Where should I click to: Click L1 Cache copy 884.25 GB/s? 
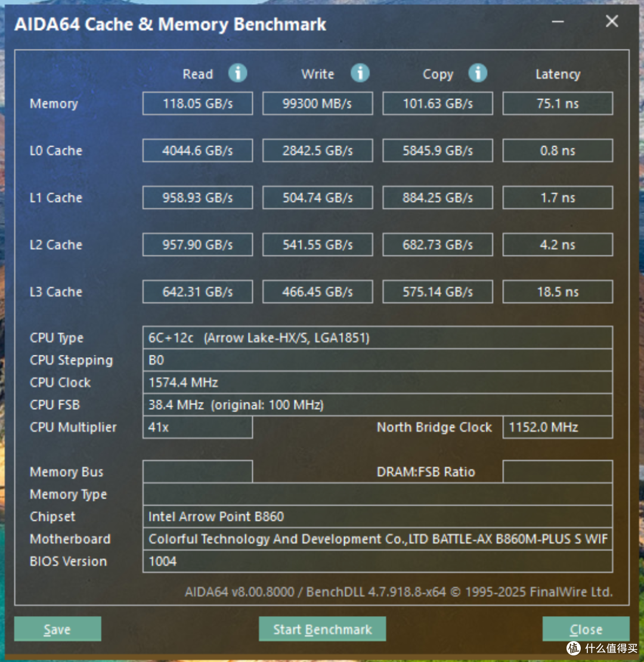438,197
